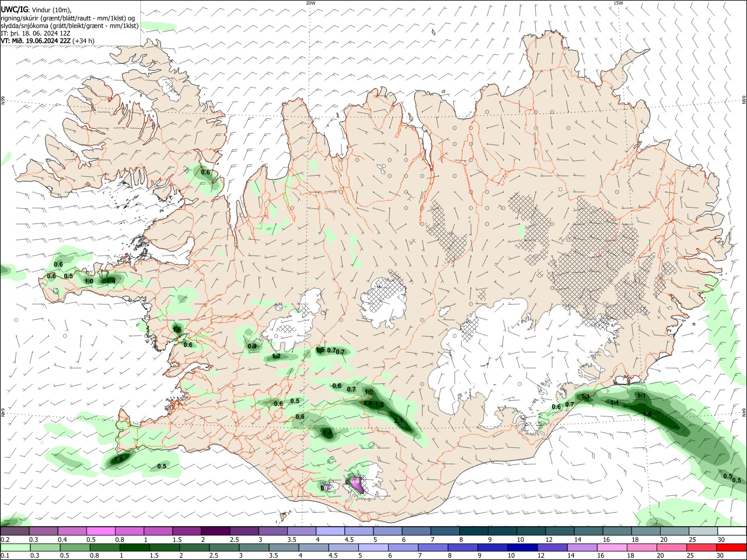Select the pale gray 25 to 30 snow swatch

tap(703, 531)
